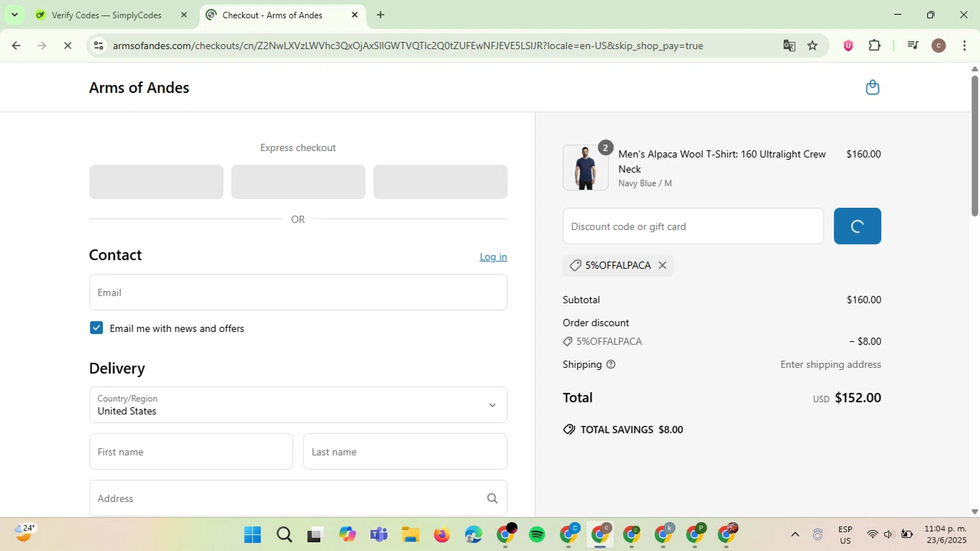Click the page vertical scrollbar thumb
The image size is (980, 551).
[x=974, y=146]
